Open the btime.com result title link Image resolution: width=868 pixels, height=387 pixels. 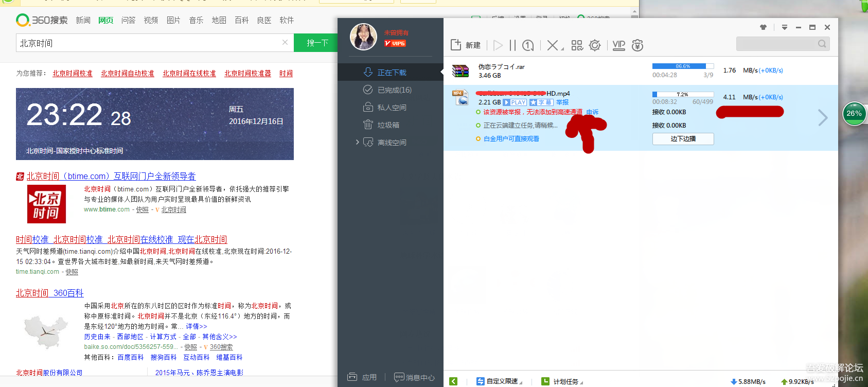click(111, 177)
